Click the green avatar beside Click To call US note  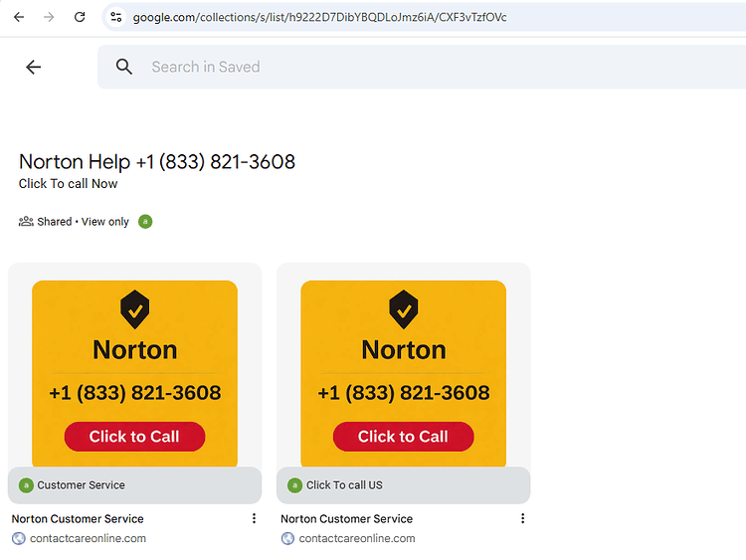294,485
